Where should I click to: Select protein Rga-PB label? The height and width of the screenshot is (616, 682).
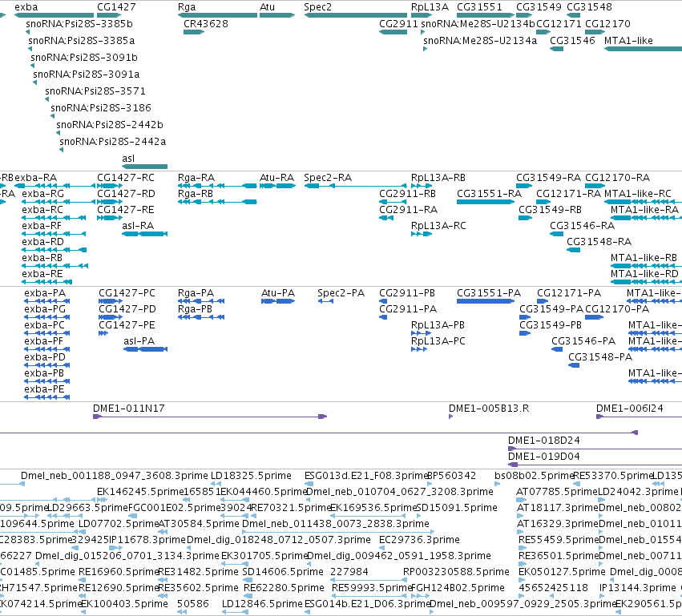pos(195,309)
